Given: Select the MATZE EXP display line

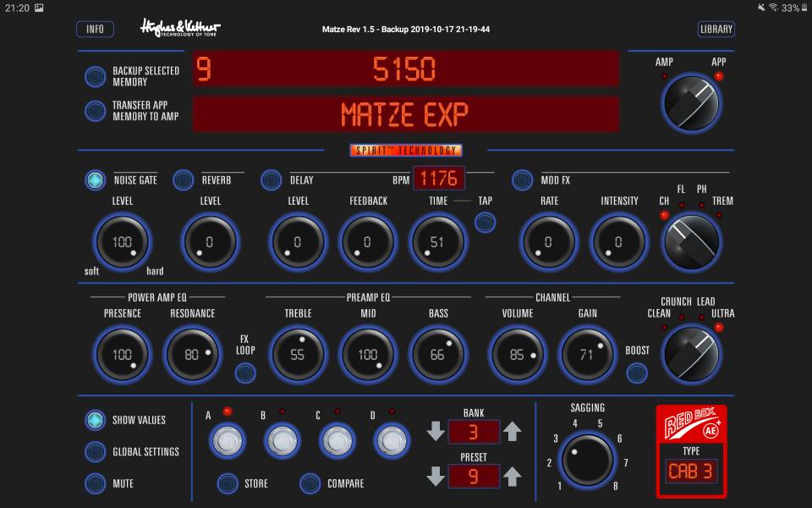Looking at the screenshot, I should [405, 114].
